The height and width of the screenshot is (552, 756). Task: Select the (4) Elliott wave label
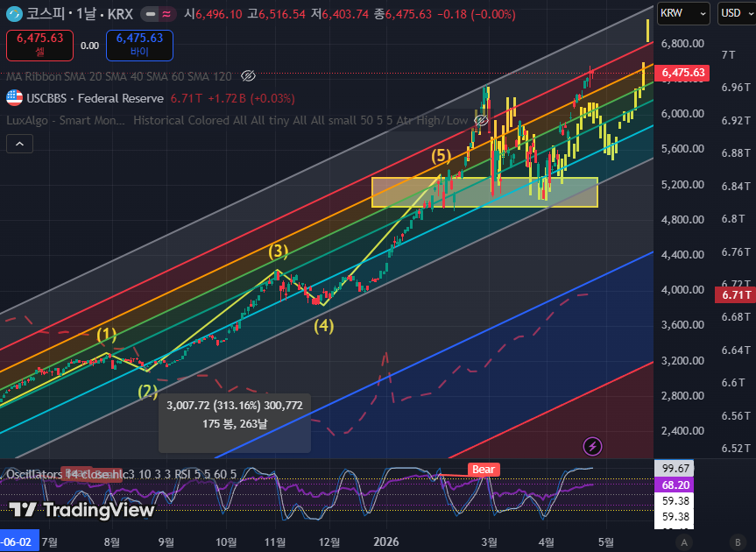pyautogui.click(x=323, y=326)
